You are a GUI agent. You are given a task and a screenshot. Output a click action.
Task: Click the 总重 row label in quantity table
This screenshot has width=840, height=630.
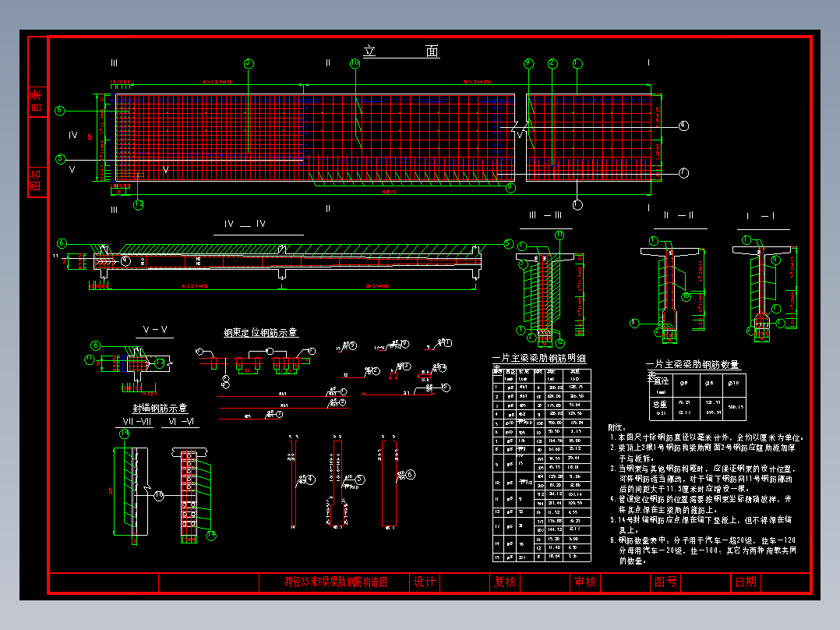(660, 404)
